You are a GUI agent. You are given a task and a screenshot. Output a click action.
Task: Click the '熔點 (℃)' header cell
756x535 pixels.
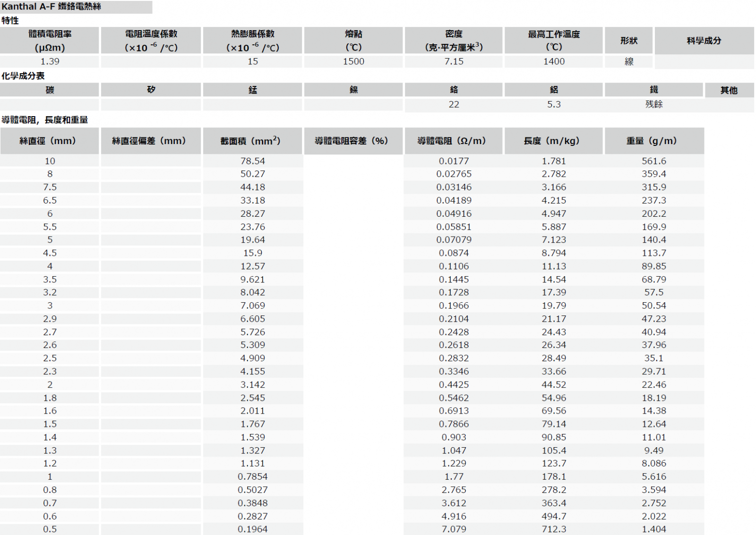353,41
